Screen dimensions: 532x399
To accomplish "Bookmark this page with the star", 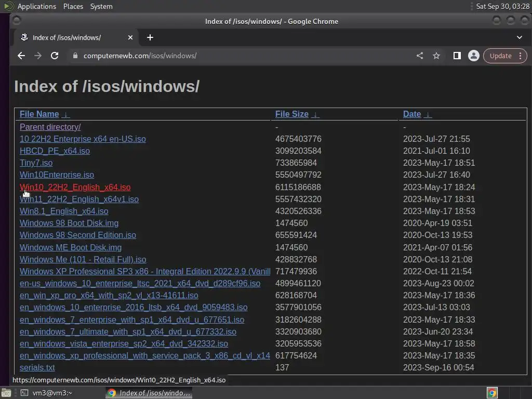I will (436, 56).
